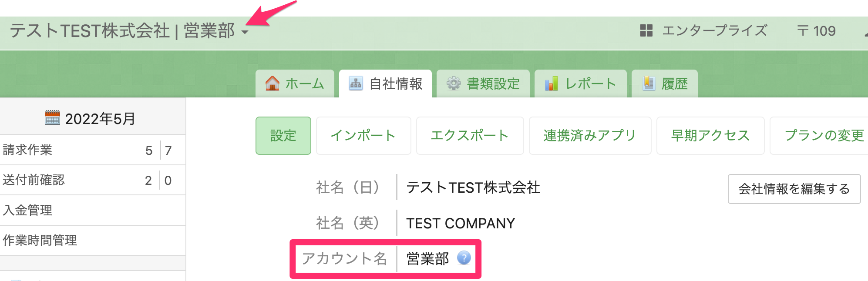Screen dimensions: 868x281
Task: Click the gear icon on the 書類設定 tab
Action: coord(454,84)
